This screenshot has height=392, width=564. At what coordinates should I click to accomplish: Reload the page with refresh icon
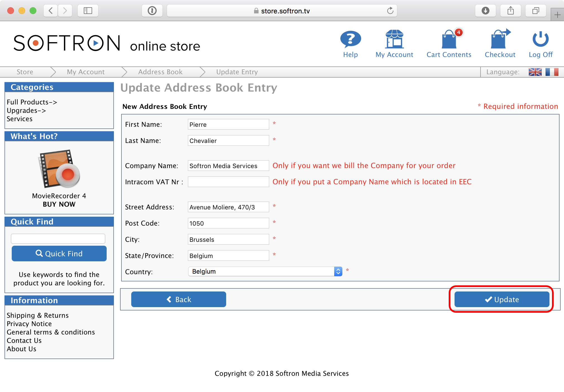click(390, 11)
